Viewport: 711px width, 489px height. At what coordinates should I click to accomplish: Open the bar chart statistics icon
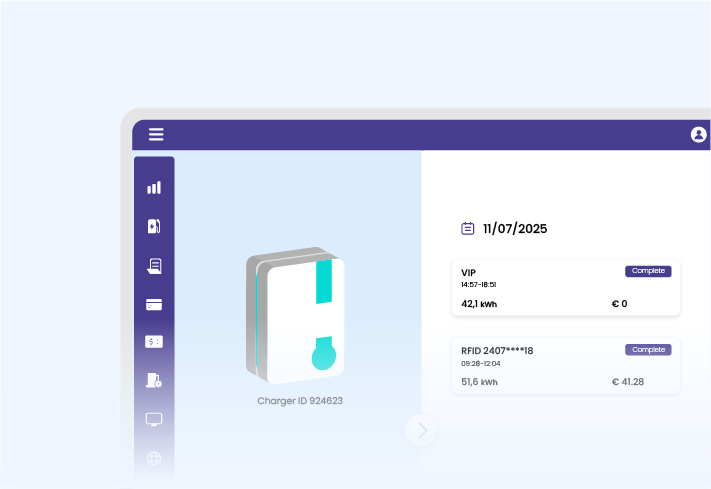[x=154, y=187]
